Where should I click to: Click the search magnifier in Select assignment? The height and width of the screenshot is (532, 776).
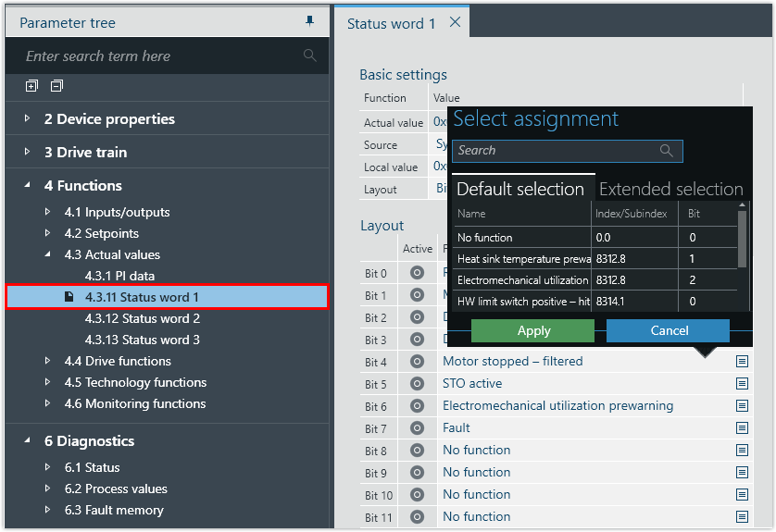coord(666,151)
